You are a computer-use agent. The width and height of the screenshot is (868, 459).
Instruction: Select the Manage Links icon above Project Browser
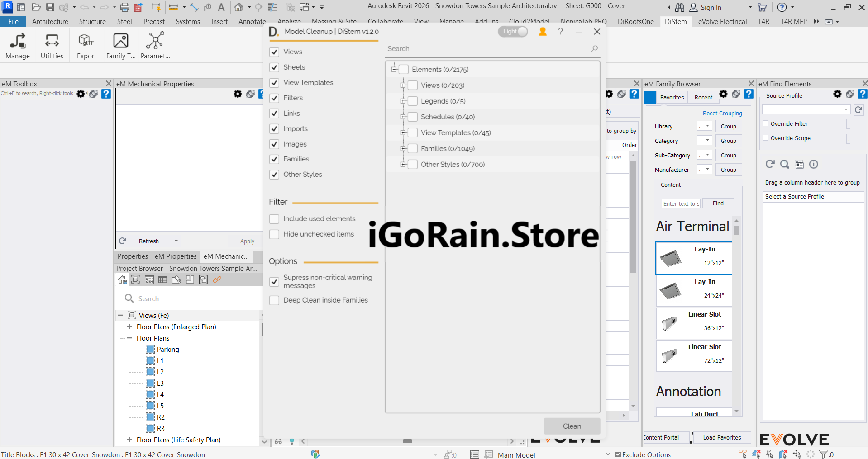pos(218,279)
